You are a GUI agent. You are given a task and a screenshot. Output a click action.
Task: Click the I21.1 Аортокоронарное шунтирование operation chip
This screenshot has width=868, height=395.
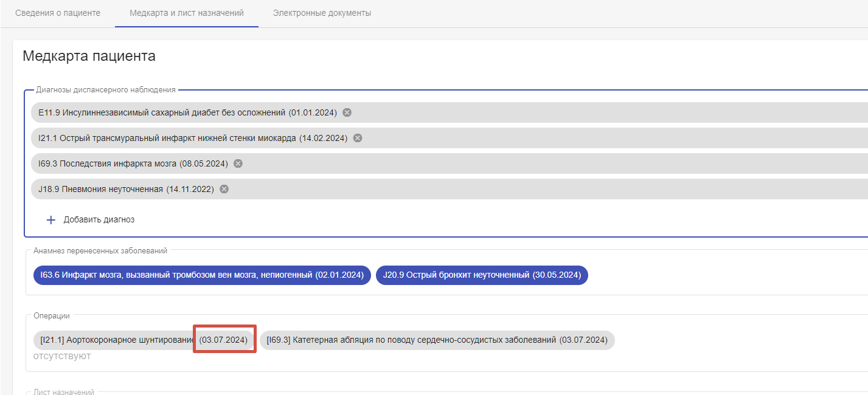tap(144, 340)
